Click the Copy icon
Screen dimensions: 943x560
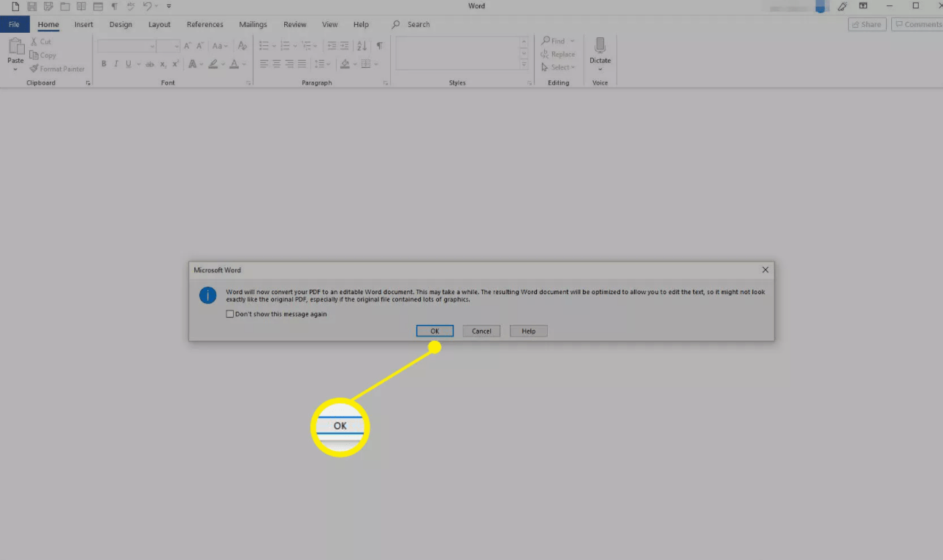point(34,55)
